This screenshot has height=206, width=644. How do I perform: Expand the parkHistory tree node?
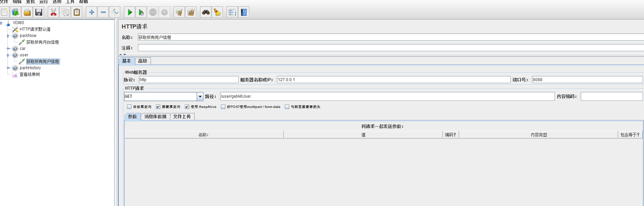(8, 68)
